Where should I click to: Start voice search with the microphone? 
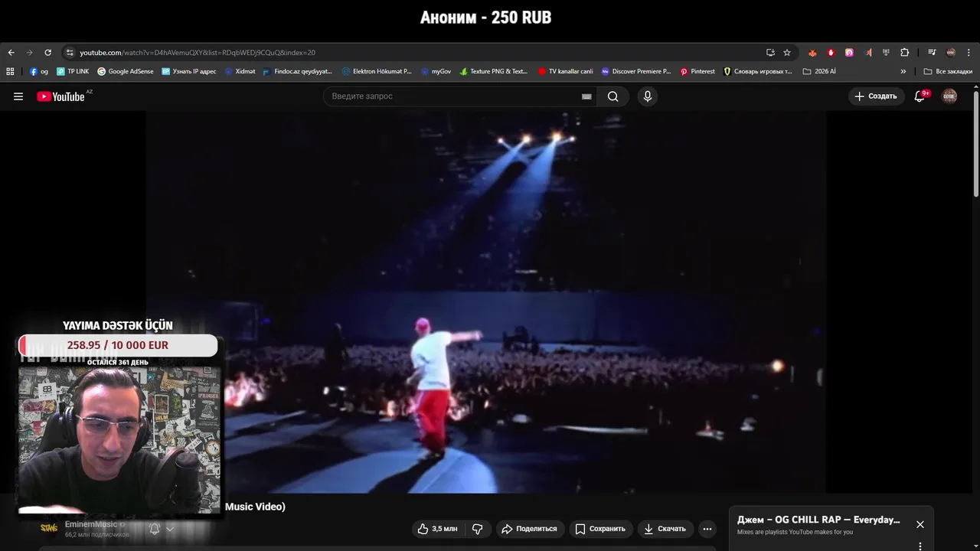pyautogui.click(x=648, y=96)
